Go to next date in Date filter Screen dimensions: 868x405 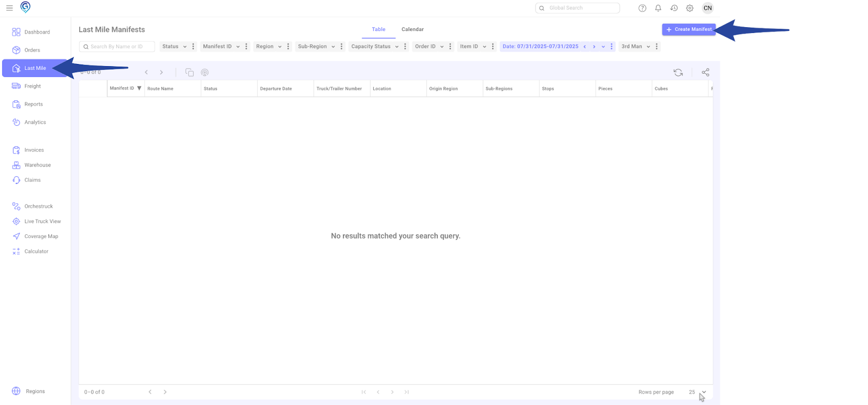pos(594,47)
